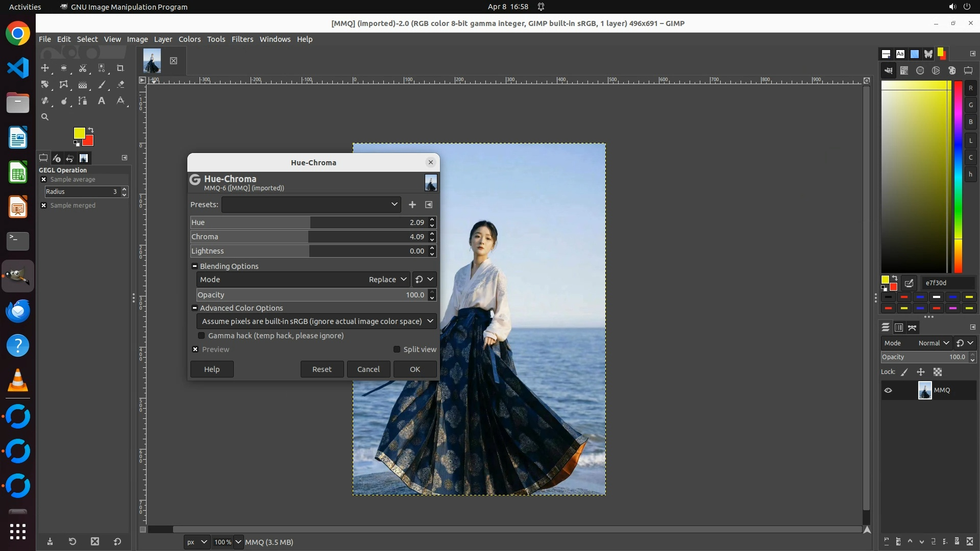
Task: Select the Crop tool
Action: coord(120,68)
